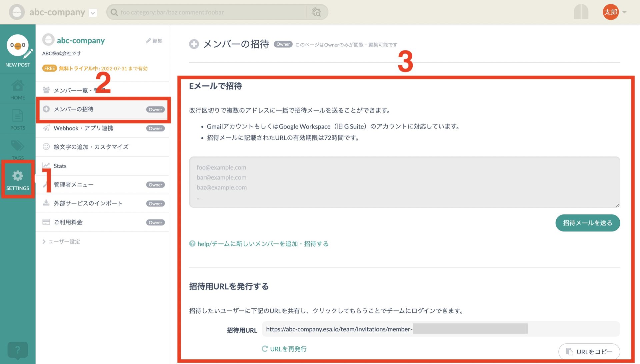Open the TAGS icon in the sidebar
Screen dimensions: 640x364
(x=17, y=147)
